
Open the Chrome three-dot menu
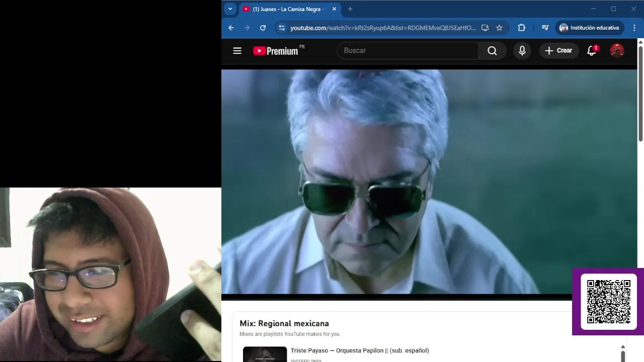[634, 28]
